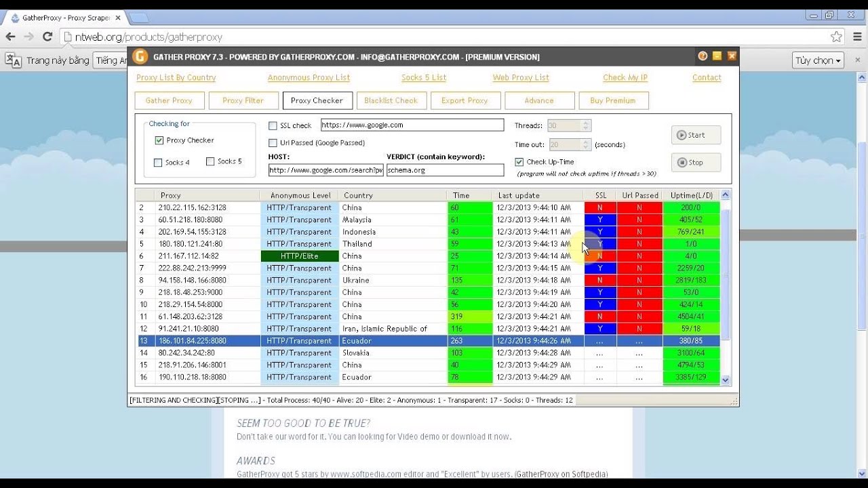Sort by the Uptime(L/D) column header
The width and height of the screenshot is (868, 488).
click(691, 195)
